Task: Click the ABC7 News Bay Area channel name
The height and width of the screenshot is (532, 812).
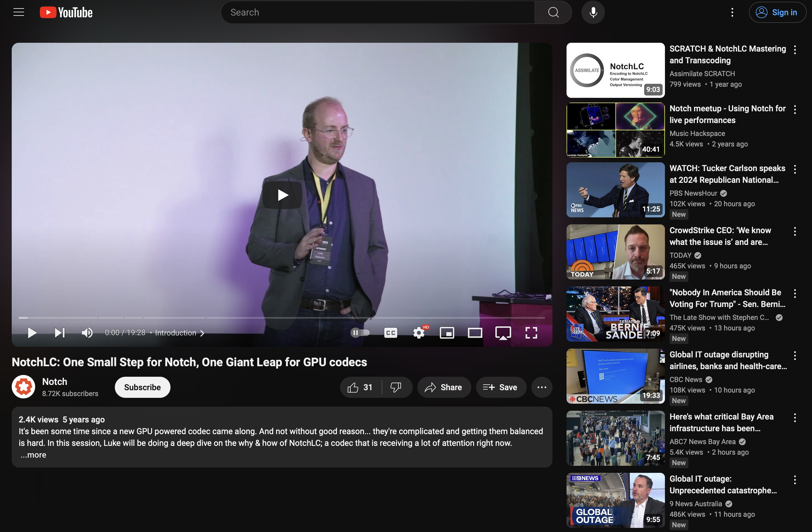Action: 702,441
